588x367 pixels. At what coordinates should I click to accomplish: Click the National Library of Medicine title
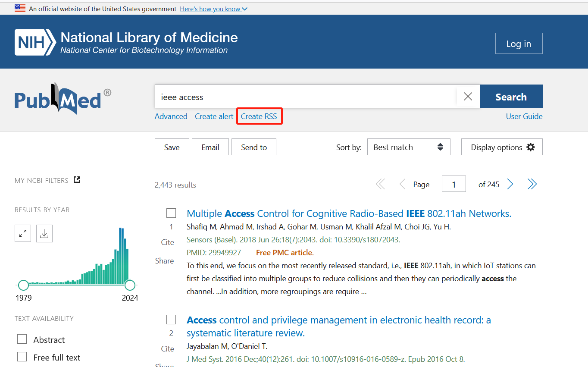(149, 38)
